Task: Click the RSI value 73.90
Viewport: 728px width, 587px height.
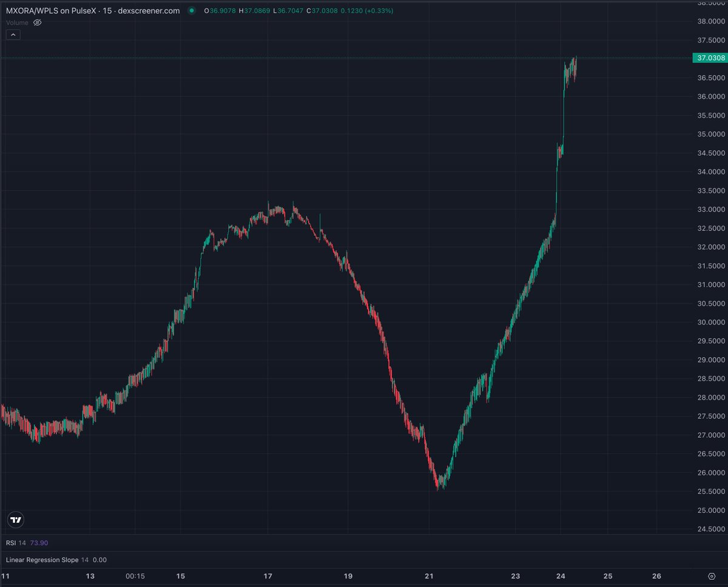Action: coord(39,543)
